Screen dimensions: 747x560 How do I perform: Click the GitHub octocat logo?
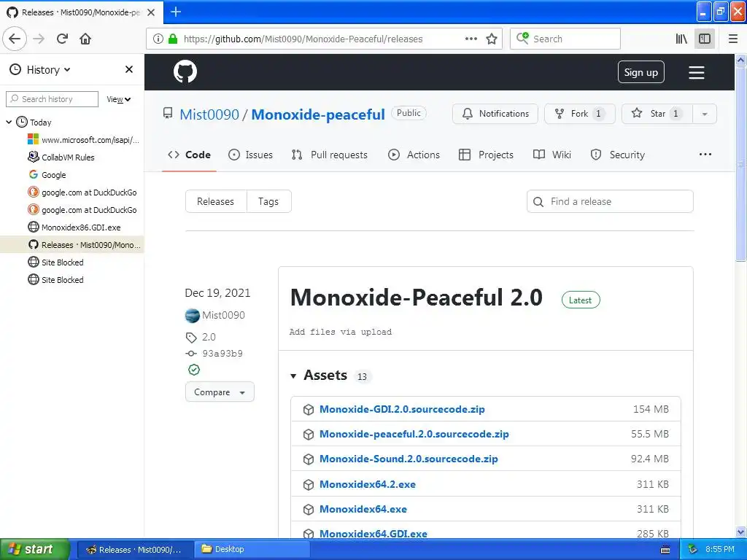tap(185, 72)
